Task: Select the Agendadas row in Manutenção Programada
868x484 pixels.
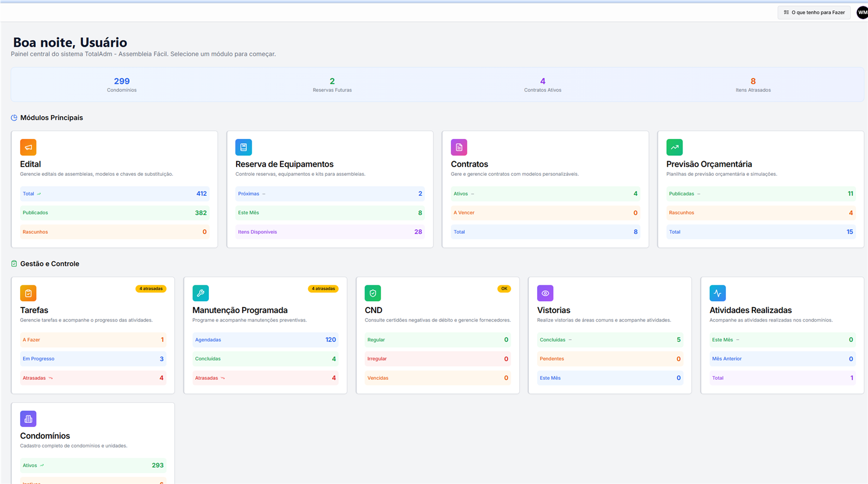Action: (x=265, y=340)
